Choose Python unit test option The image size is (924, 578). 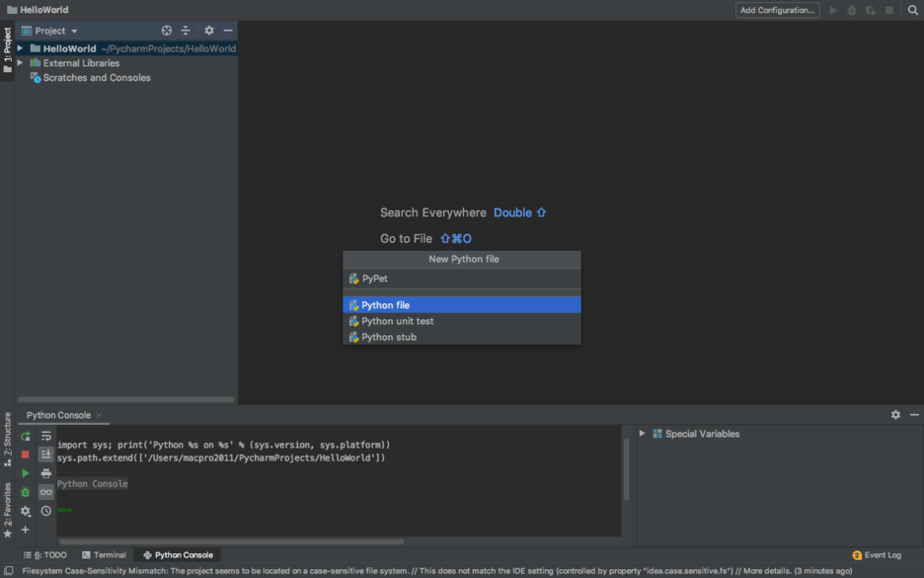pyautogui.click(x=462, y=321)
